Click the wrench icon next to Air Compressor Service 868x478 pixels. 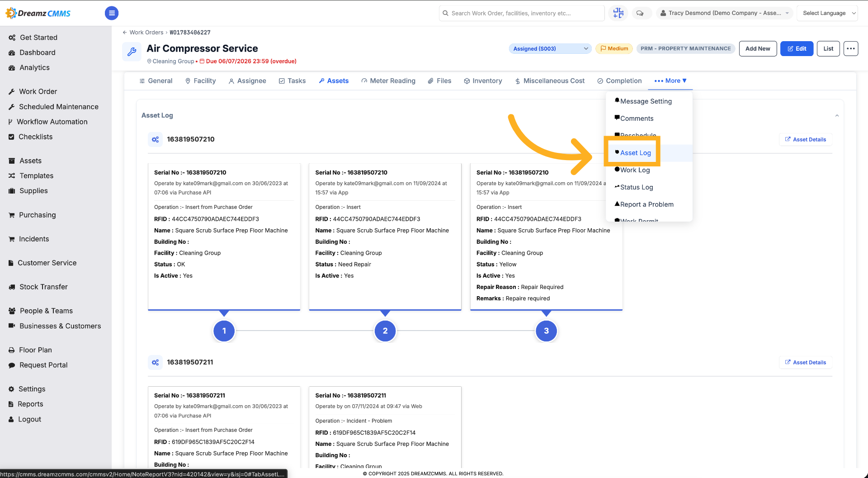point(132,52)
